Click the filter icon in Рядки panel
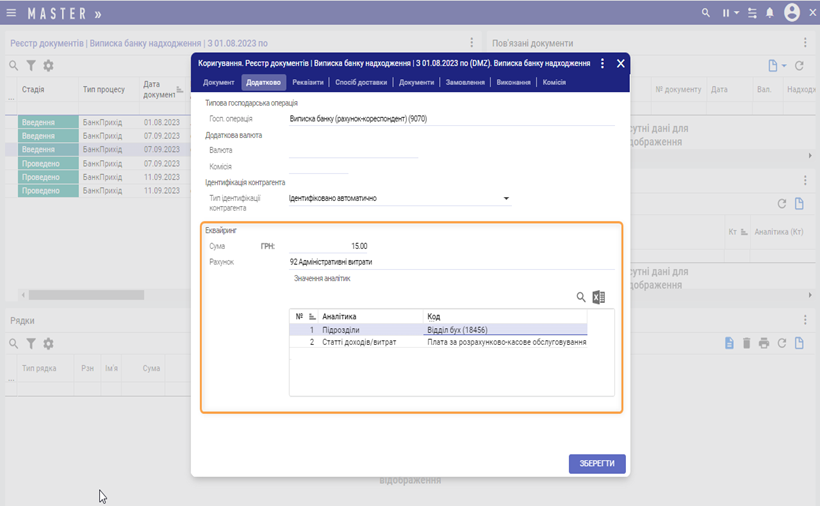 pos(31,343)
